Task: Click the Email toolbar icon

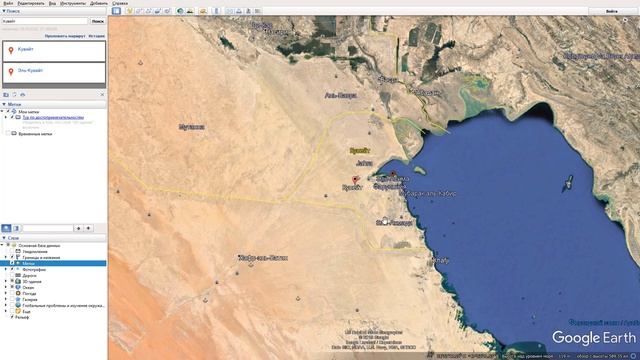Action: pyautogui.click(x=229, y=11)
